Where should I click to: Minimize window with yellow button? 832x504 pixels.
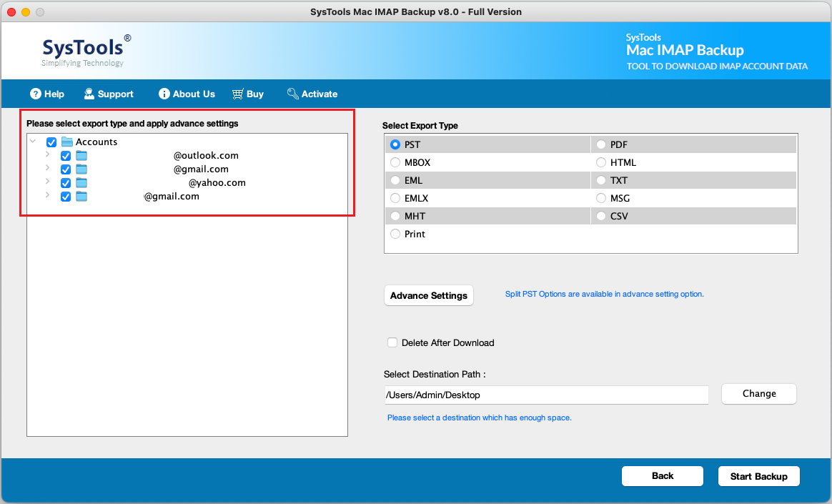(26, 11)
